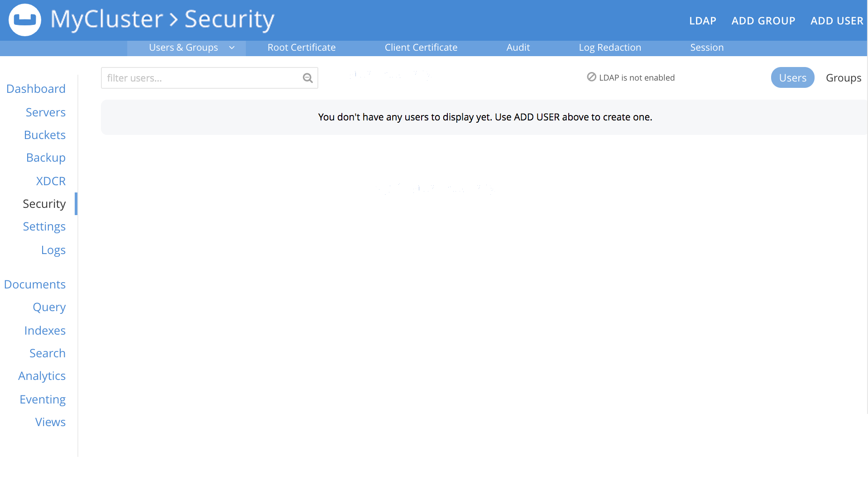Screen dimensions: 868x480
Task: Click inside the filter users input
Action: pyautogui.click(x=195, y=78)
